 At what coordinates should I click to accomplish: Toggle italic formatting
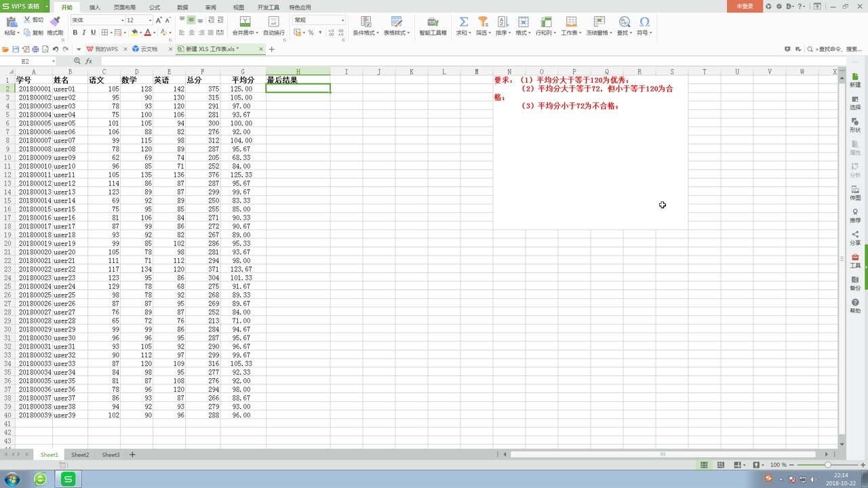(x=84, y=33)
